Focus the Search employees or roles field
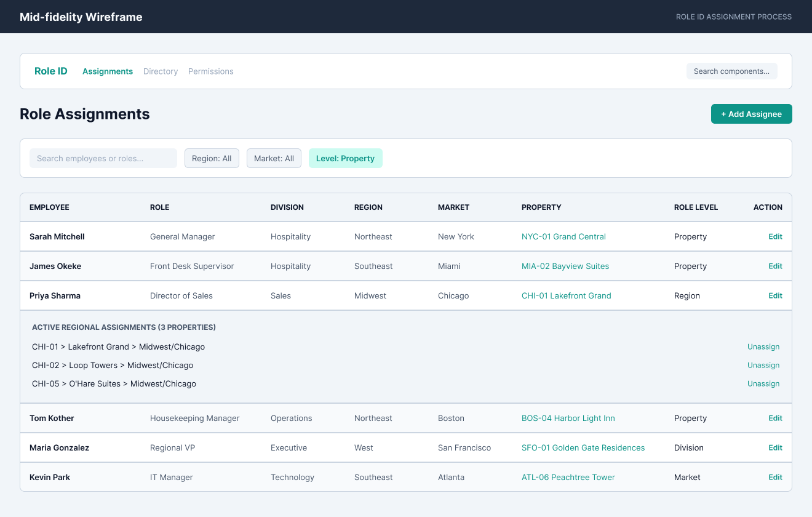Viewport: 812px width, 517px height. tap(103, 158)
